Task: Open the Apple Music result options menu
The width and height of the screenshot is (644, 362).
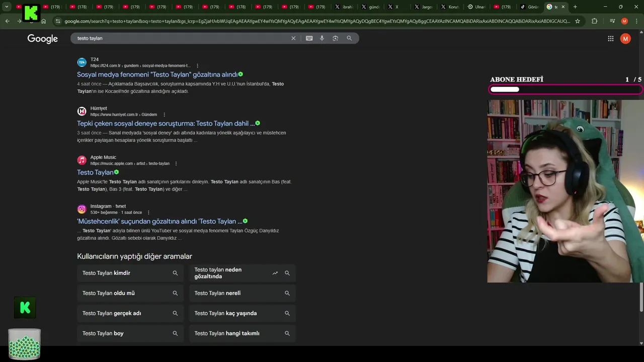Action: point(176,163)
